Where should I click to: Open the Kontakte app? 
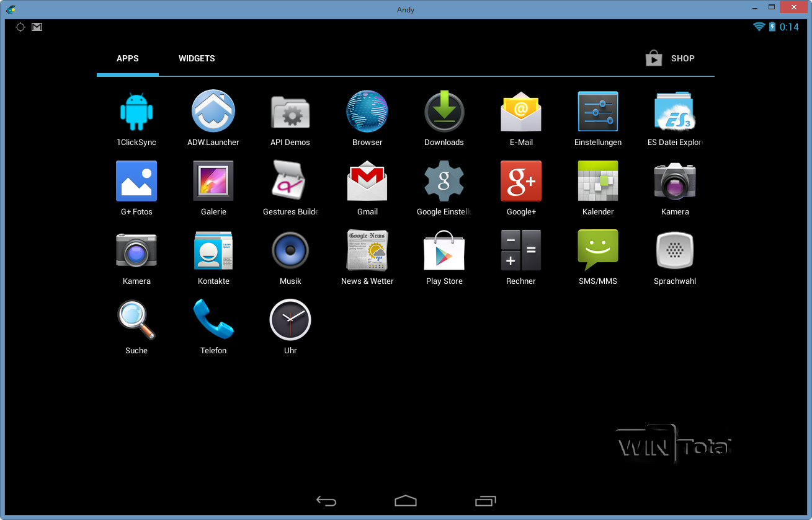[213, 250]
